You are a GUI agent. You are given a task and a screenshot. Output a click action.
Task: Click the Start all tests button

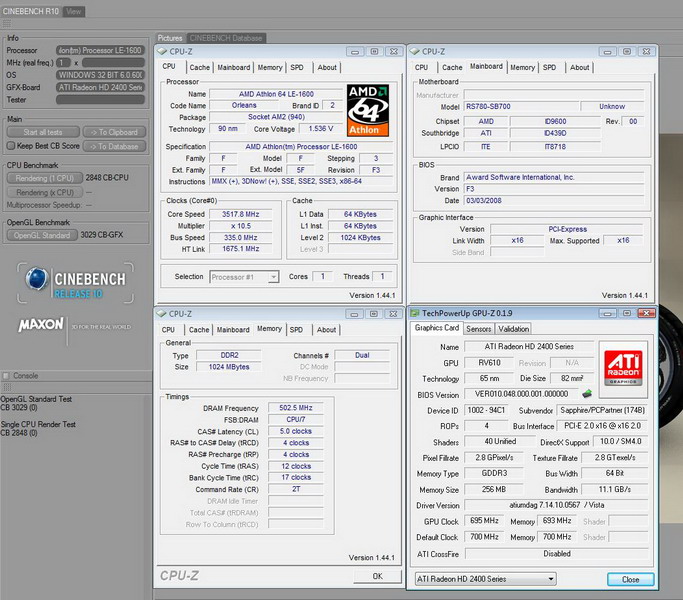[43, 132]
